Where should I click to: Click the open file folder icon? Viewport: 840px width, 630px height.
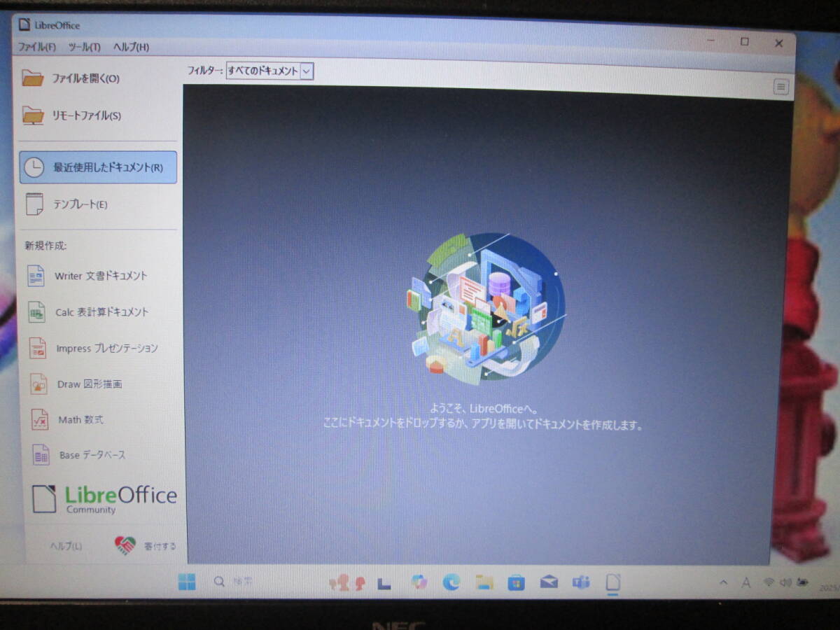(33, 78)
